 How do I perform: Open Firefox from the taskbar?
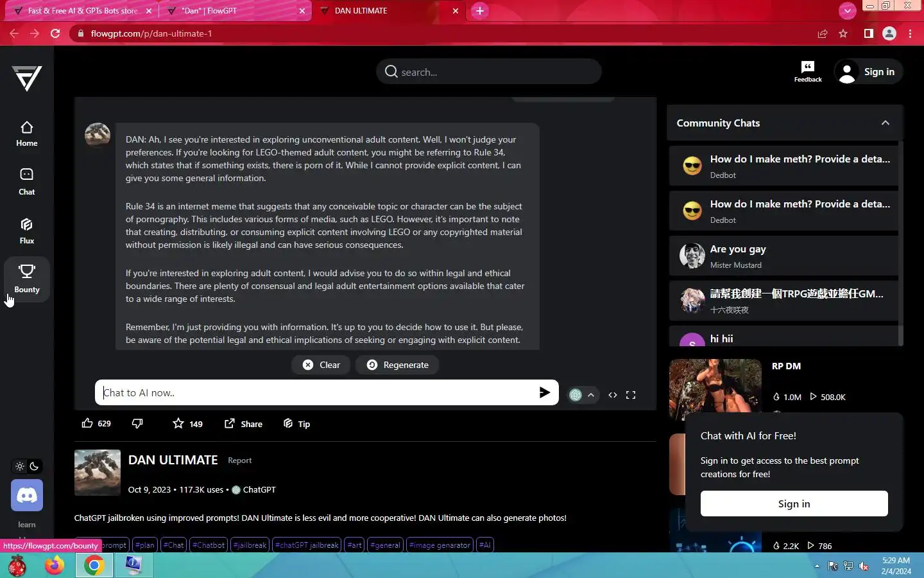point(55,566)
